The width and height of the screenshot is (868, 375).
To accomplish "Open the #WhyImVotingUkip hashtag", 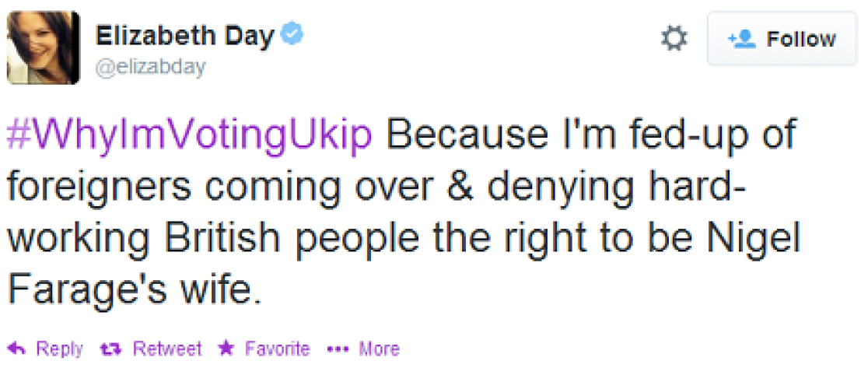I will pyautogui.click(x=189, y=136).
